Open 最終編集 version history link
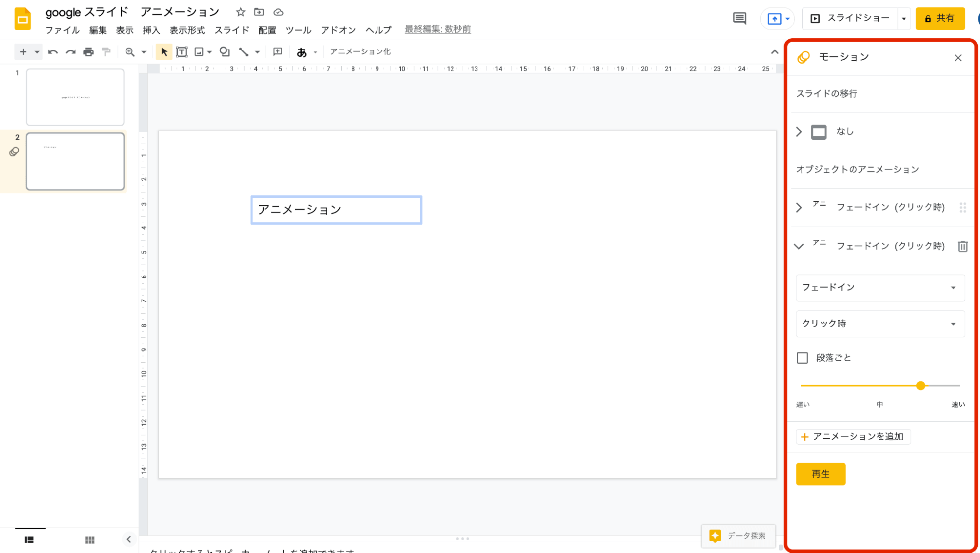 click(x=438, y=29)
